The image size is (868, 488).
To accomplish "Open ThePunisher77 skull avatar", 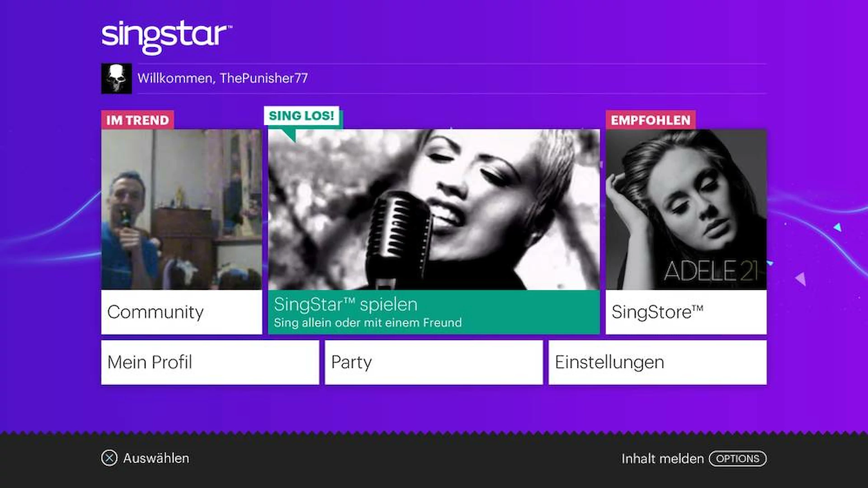I will pos(117,78).
